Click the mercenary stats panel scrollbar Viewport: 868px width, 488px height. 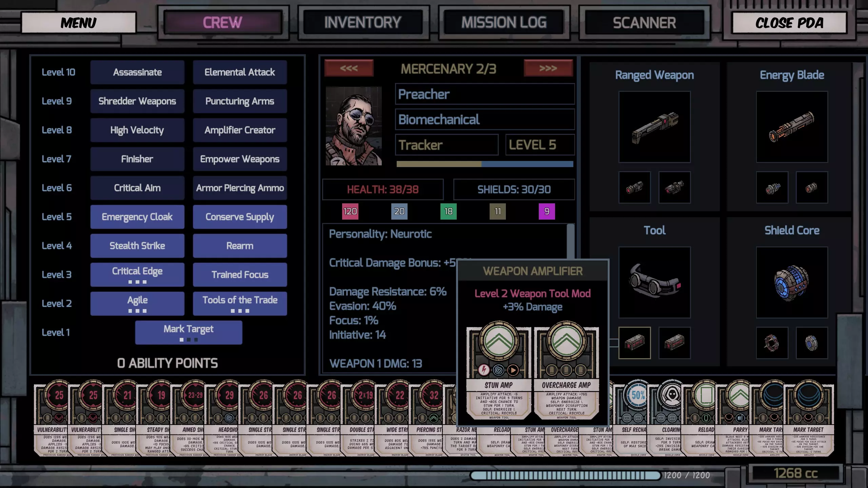click(x=570, y=241)
